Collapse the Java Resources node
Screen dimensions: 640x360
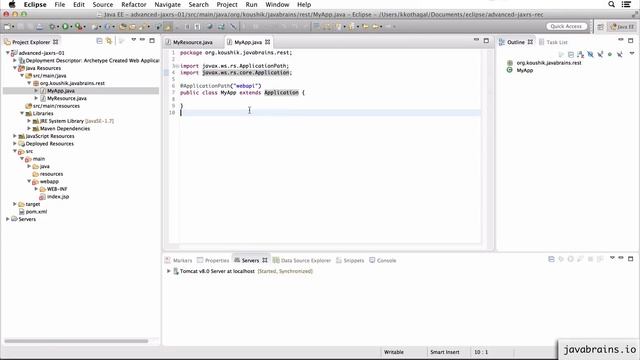pyautogui.click(x=15, y=68)
